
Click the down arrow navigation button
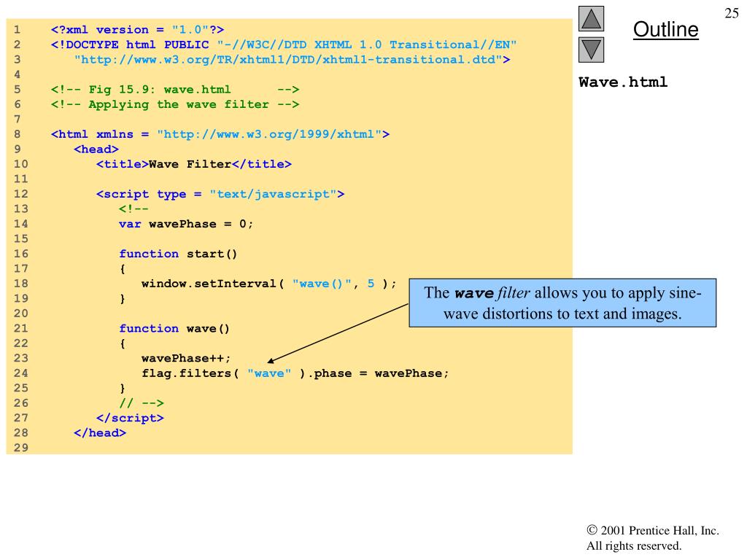pos(591,50)
